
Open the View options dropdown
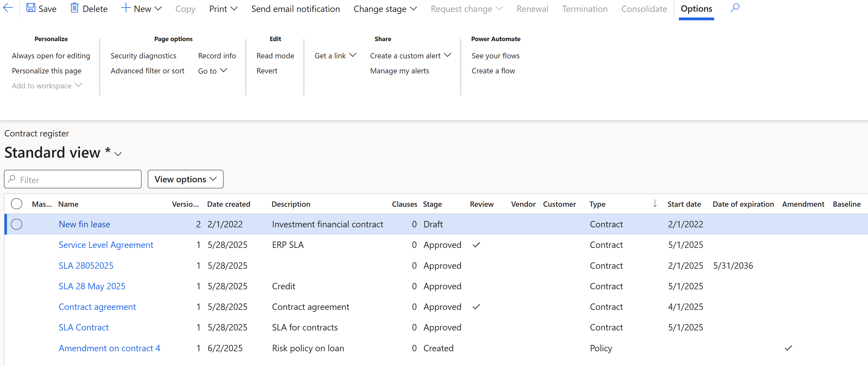coord(185,179)
